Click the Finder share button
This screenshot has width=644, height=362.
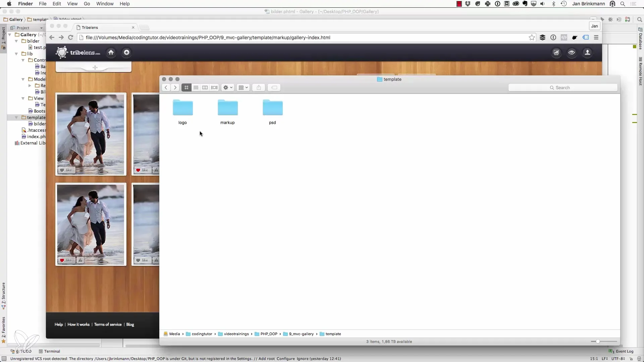pyautogui.click(x=259, y=87)
